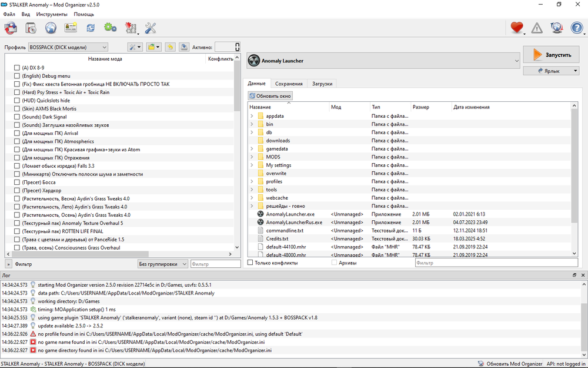Viewport: 588px width, 368px height.
Task: Open Settings wrench and screwdriver icon
Action: coord(151,28)
